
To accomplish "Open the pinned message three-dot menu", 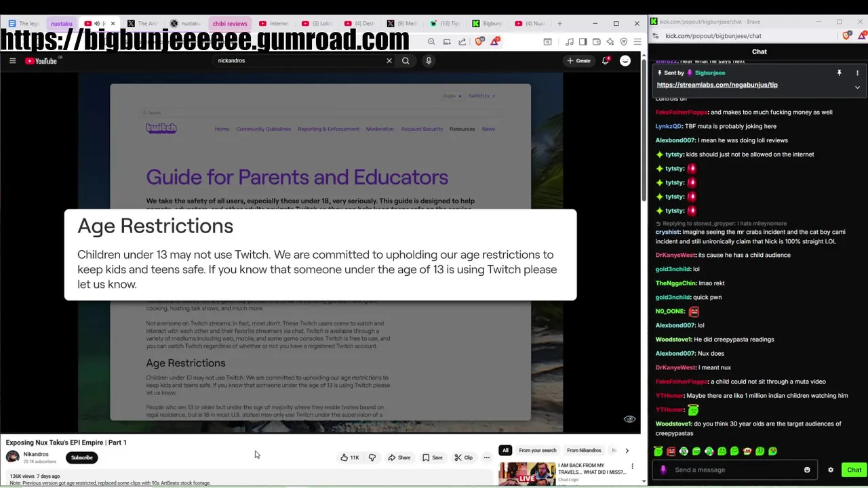I will (857, 73).
